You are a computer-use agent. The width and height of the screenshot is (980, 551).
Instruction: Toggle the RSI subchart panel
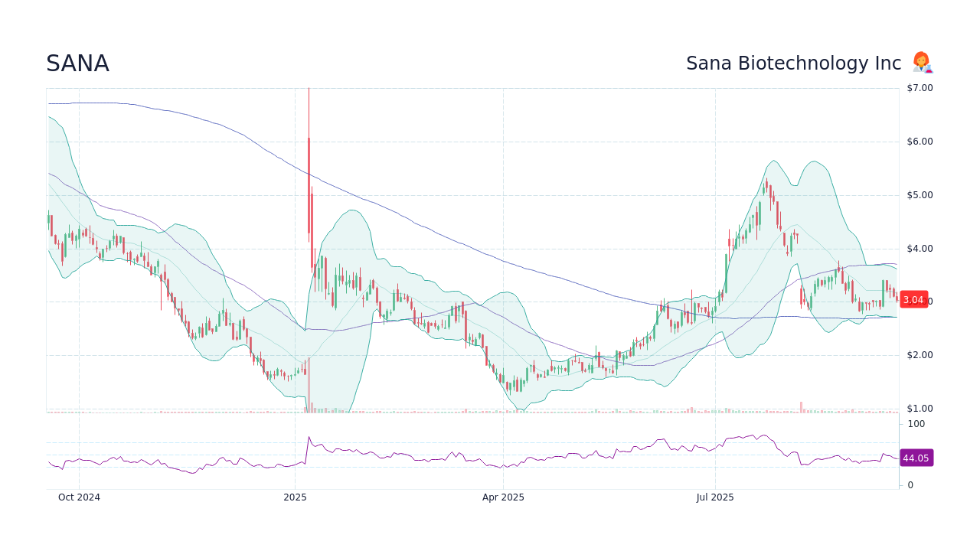459,455
